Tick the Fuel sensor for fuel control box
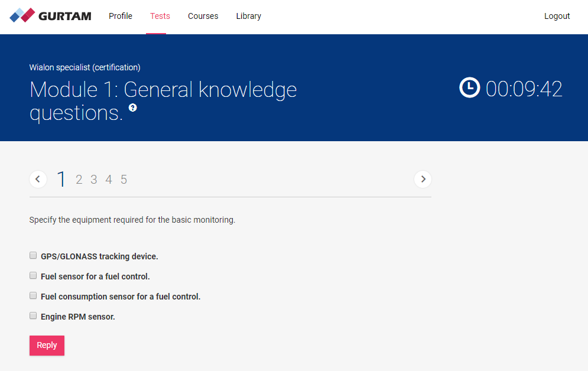 pos(33,276)
